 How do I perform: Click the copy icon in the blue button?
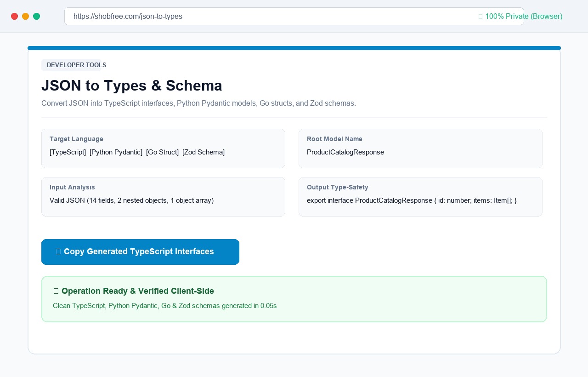click(58, 251)
